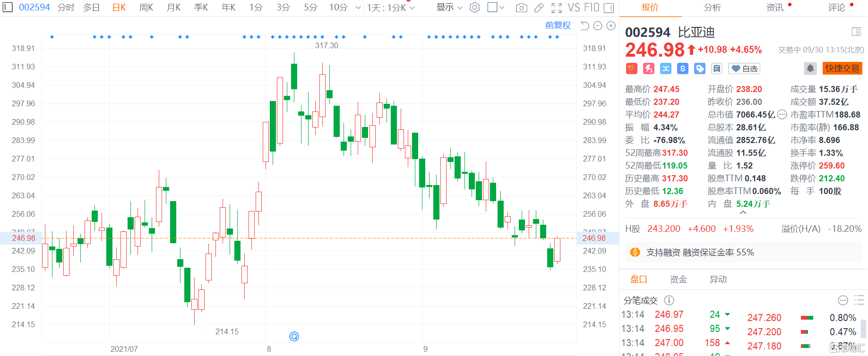Click the 前复权 adjustment link
Screen dimensions: 868x356
[x=558, y=25]
